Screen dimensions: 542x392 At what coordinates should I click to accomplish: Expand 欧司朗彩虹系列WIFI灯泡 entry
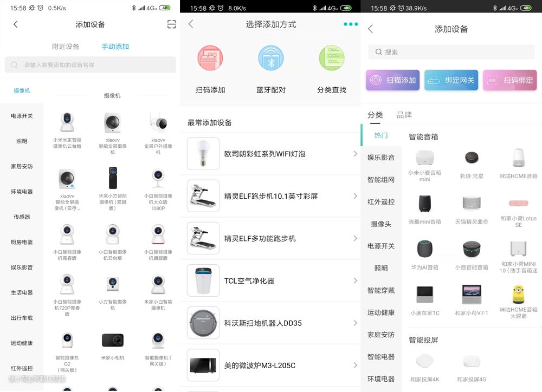pyautogui.click(x=355, y=154)
